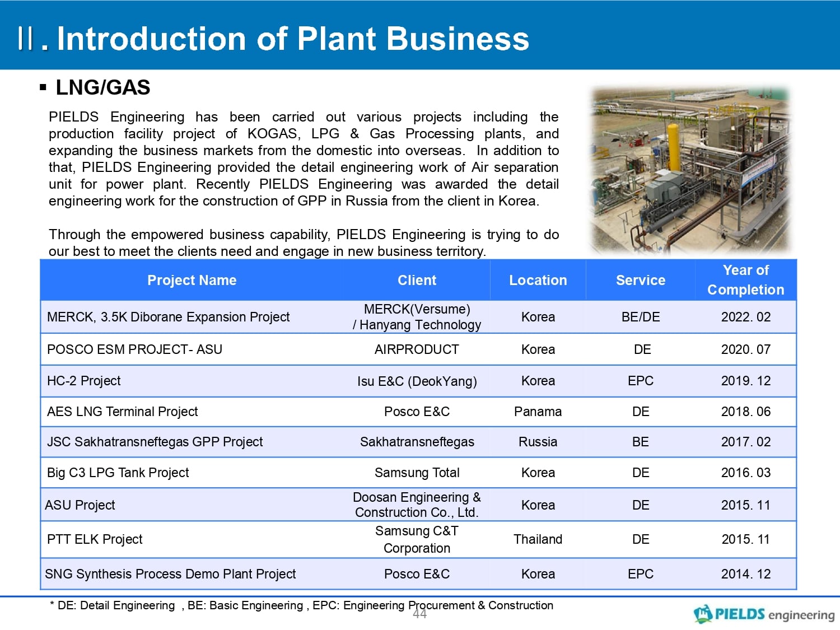The width and height of the screenshot is (840, 630).
Task: Click the '2016. 03' completion cell
Action: click(746, 473)
